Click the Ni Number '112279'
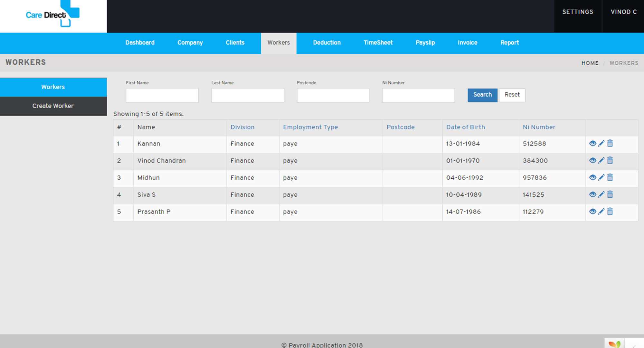644x348 pixels. coord(533,212)
